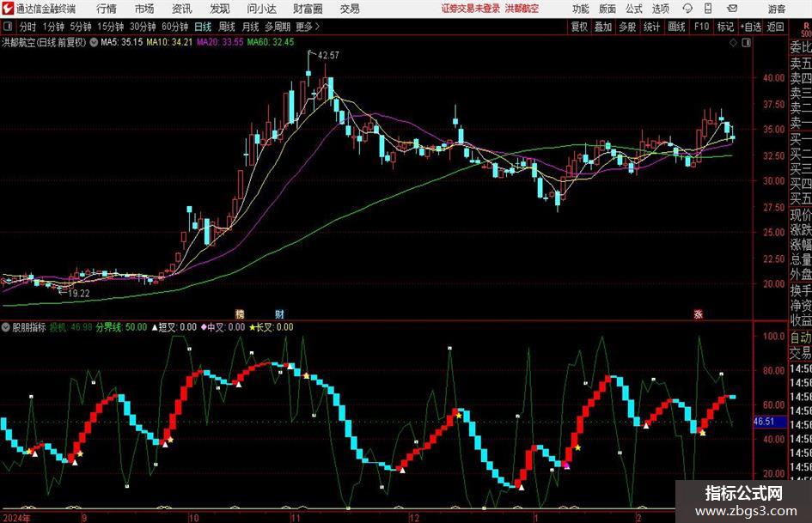The width and height of the screenshot is (812, 523).
Task: Click the 自动 label in right panel
Action: coord(801,338)
